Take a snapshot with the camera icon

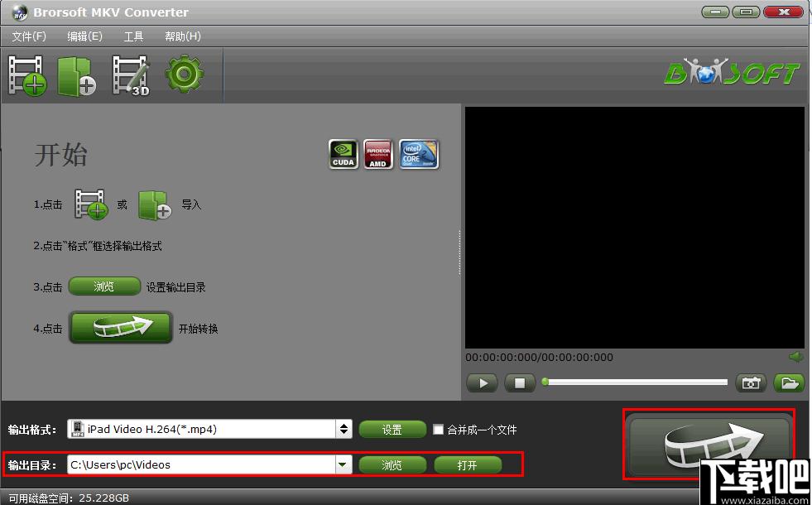pos(750,382)
